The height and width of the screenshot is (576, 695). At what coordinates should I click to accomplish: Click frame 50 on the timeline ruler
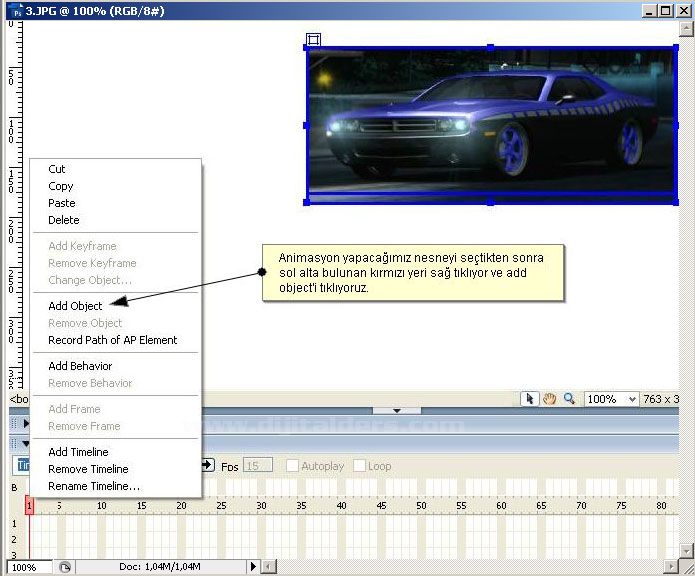coord(421,506)
